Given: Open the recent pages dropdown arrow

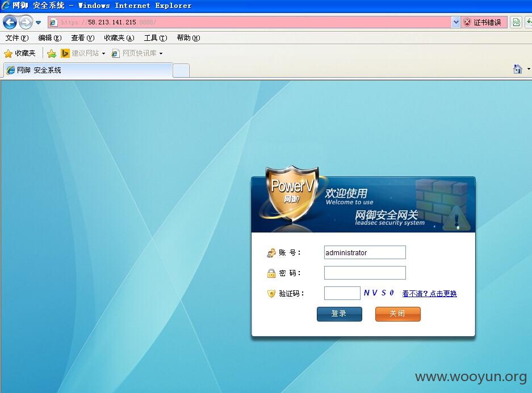Looking at the screenshot, I should 39,23.
